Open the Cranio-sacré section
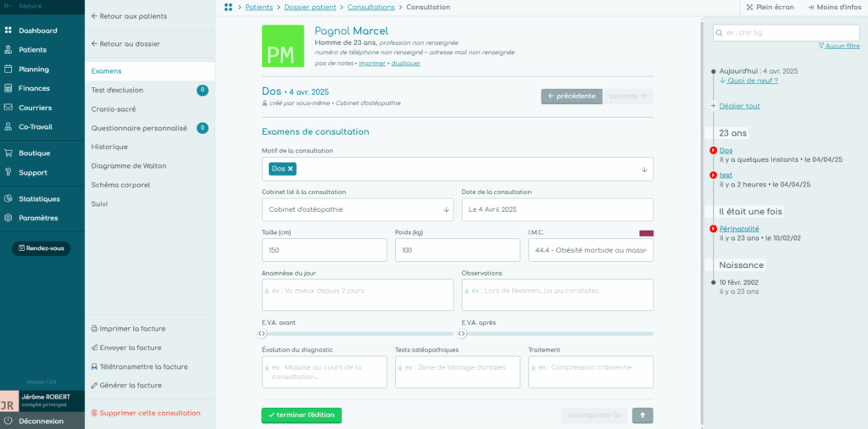 [x=114, y=109]
